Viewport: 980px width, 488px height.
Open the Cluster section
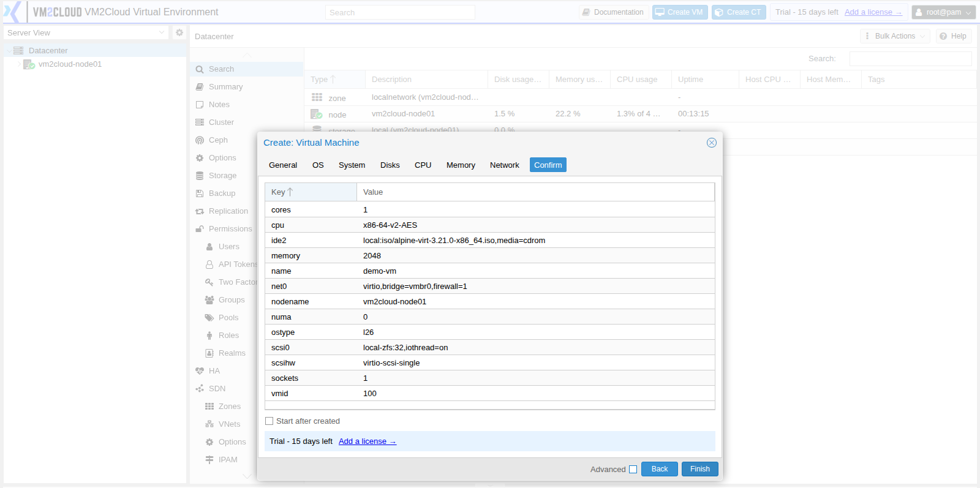click(221, 122)
